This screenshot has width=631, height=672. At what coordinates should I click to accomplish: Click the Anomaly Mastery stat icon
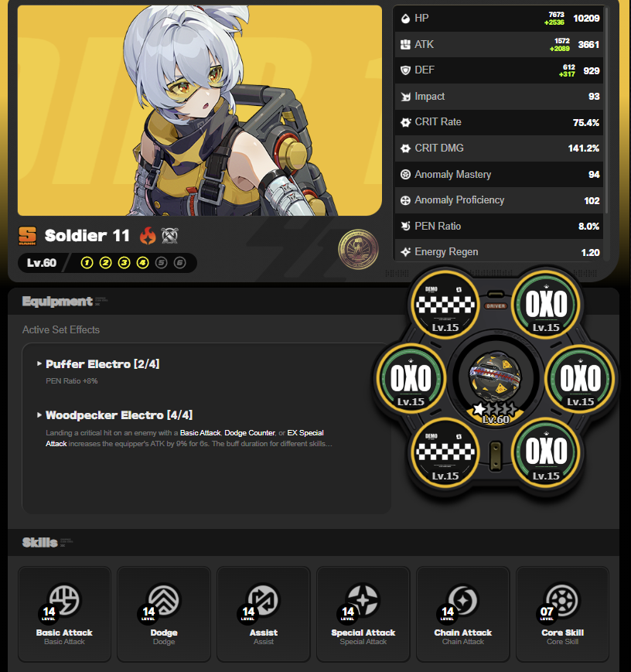(405, 175)
